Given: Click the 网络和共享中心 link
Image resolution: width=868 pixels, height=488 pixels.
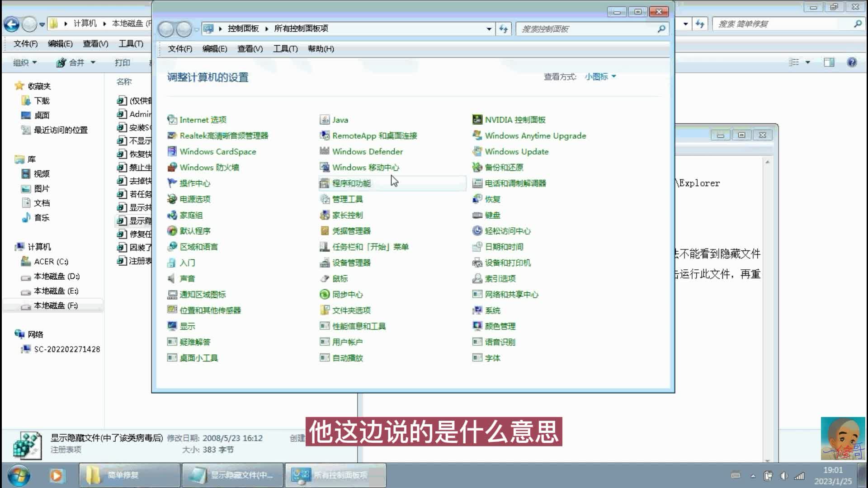Looking at the screenshot, I should 511,295.
